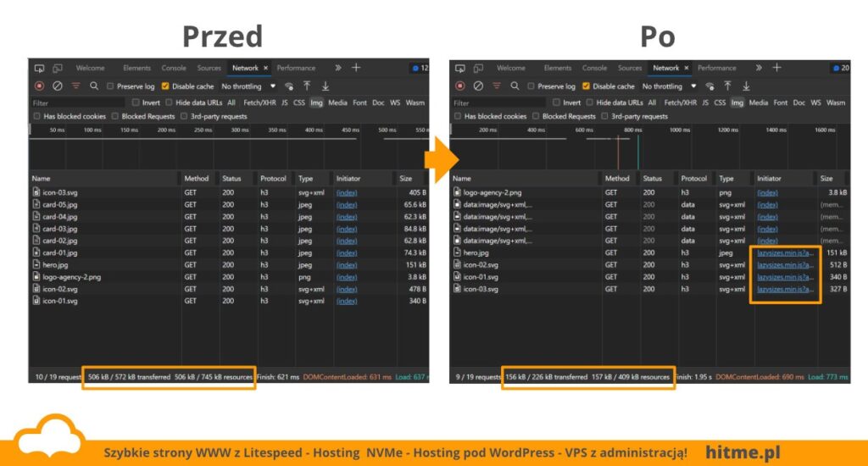Open Welcome tab in Po panel
Image resolution: width=868 pixels, height=466 pixels.
[511, 68]
